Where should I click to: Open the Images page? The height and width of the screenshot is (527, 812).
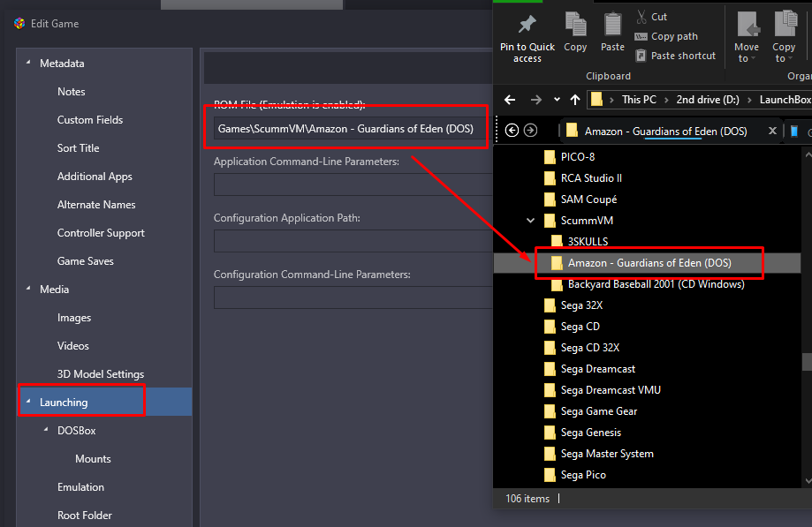coord(74,318)
